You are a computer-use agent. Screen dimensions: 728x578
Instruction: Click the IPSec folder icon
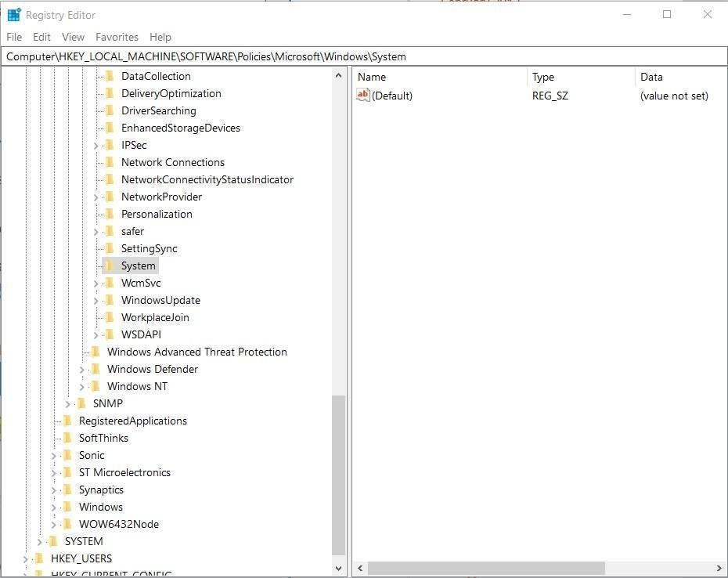[x=110, y=145]
